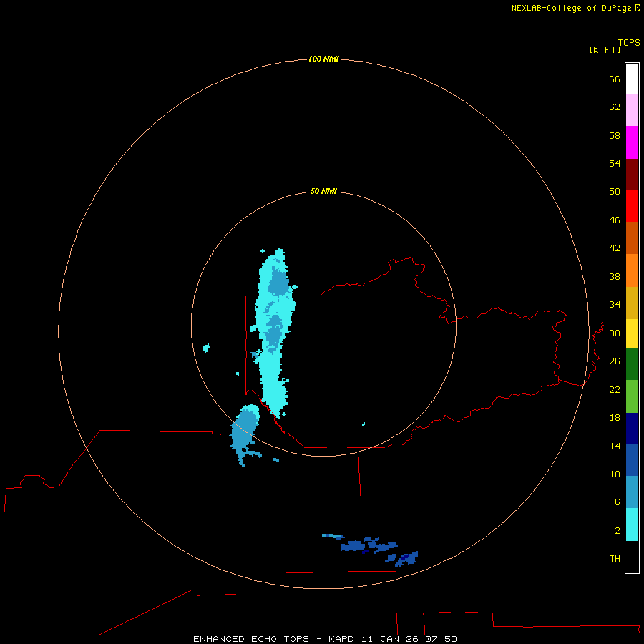The image size is (644, 644).
Task: Pick the orange 42 kft legend swatch
Action: point(632,270)
